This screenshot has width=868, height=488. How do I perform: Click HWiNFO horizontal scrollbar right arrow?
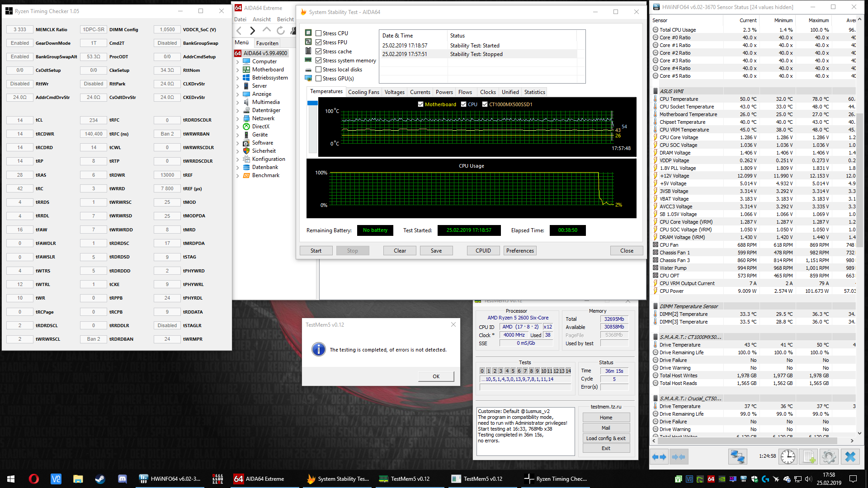852,441
